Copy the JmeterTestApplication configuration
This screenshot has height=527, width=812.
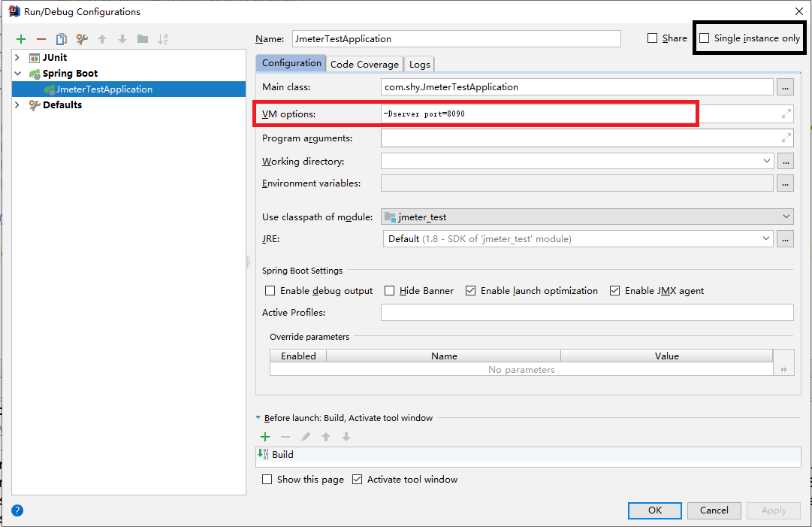pyautogui.click(x=61, y=38)
